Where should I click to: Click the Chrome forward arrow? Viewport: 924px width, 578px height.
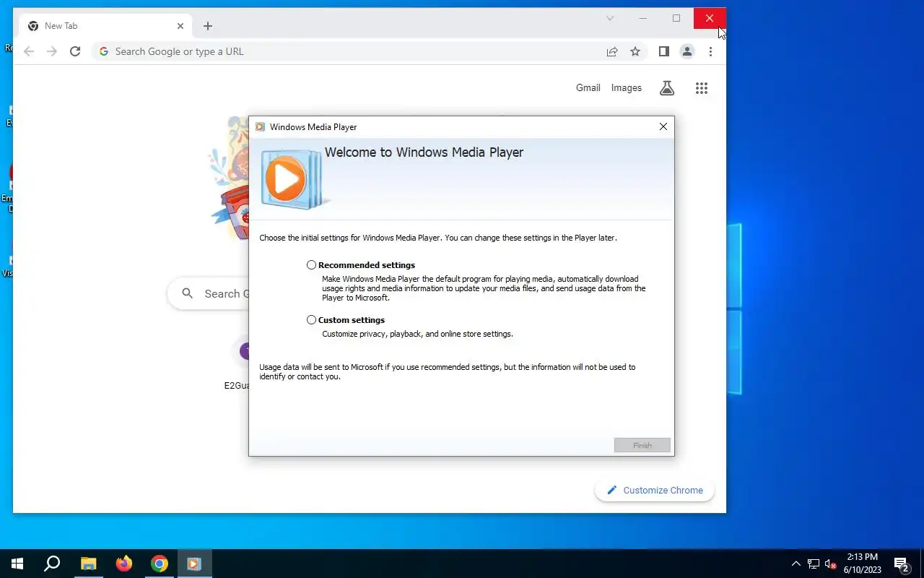52,51
